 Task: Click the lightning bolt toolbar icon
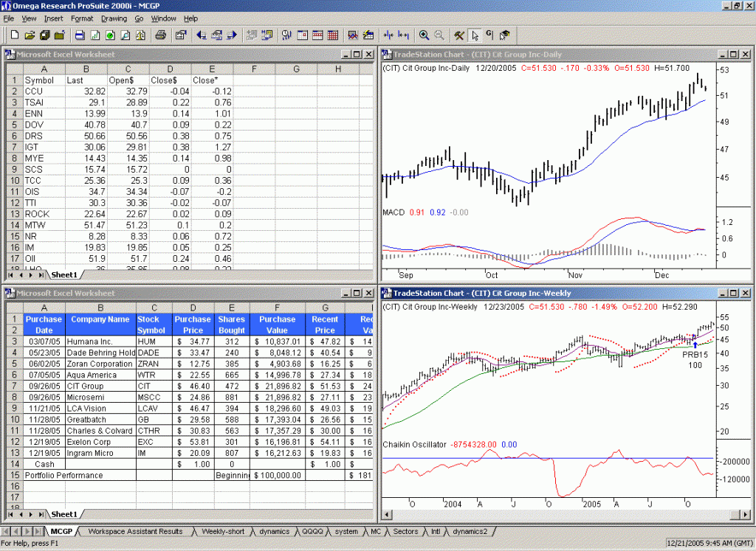tap(368, 35)
